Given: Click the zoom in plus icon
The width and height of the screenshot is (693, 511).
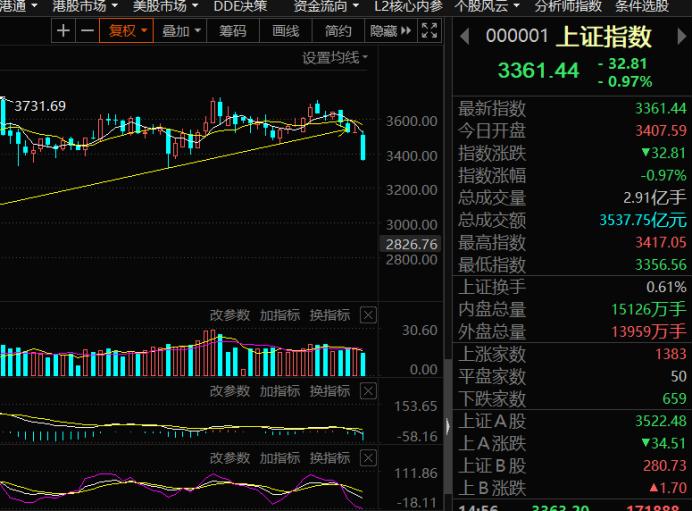Looking at the screenshot, I should click(64, 31).
